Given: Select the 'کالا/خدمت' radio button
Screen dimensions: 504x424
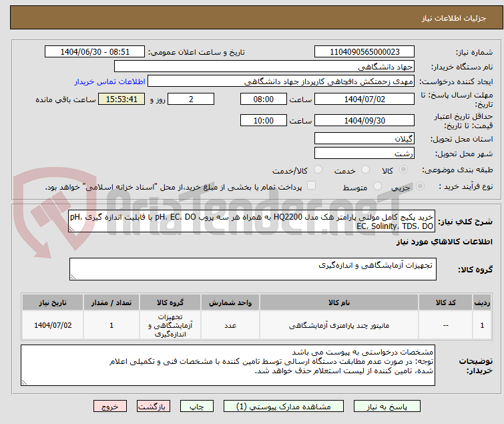Looking at the screenshot, I should [x=318, y=170].
